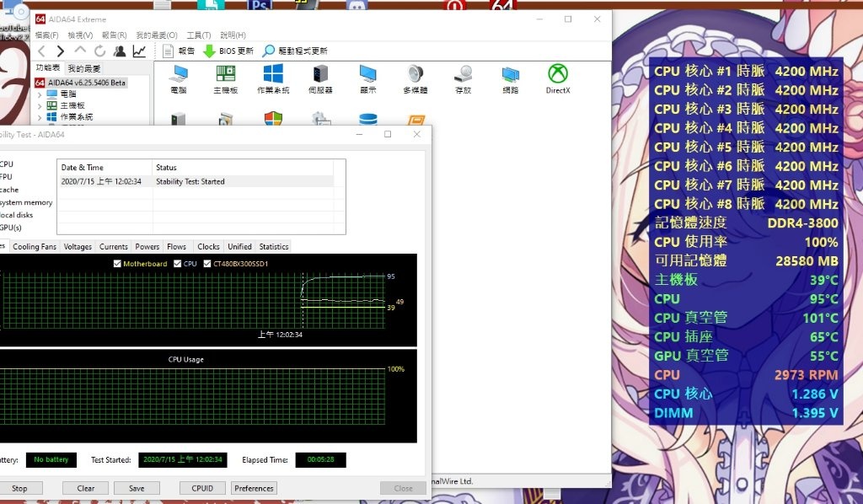The width and height of the screenshot is (863, 504).
Task: Stop the stability test
Action: (19, 488)
